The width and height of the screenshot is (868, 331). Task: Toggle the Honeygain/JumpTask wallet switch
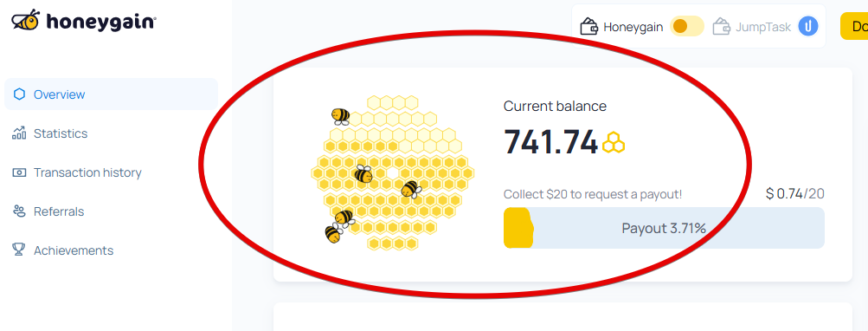click(x=687, y=27)
